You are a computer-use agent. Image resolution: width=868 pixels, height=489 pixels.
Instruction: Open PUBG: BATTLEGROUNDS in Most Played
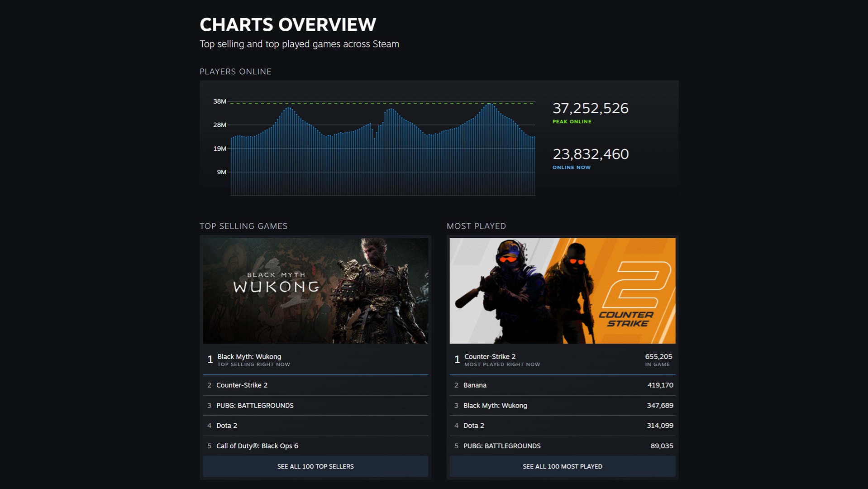tap(501, 446)
